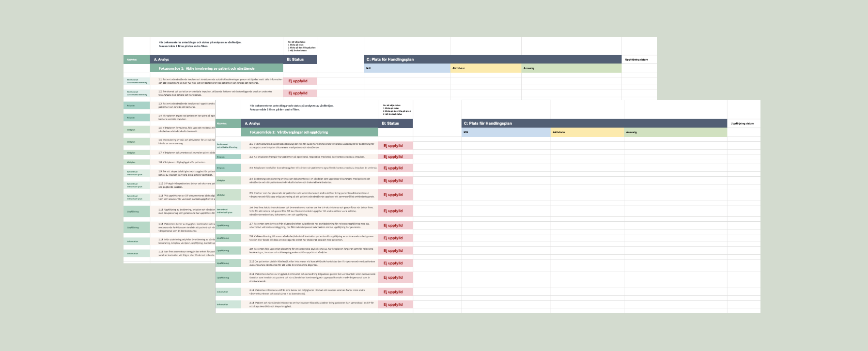Select 'Aktivitet' header cell in Fokusområde 1 sheet
868x351 pixels.
[137, 60]
